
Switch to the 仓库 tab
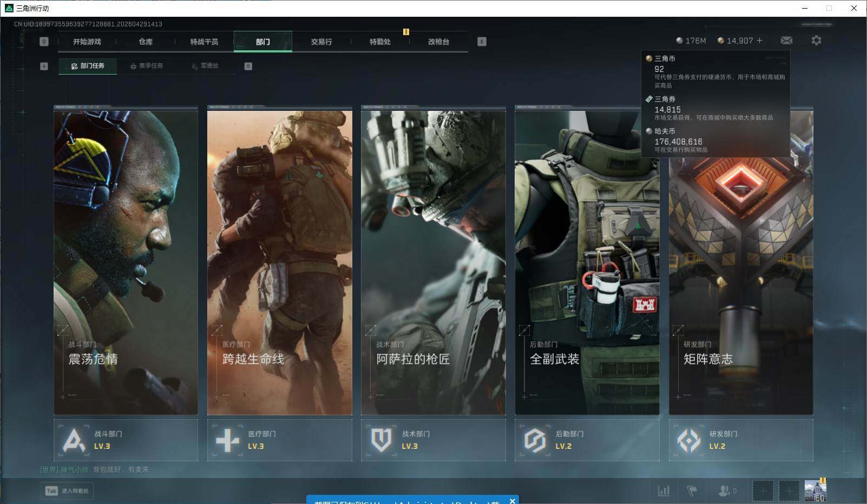[146, 42]
